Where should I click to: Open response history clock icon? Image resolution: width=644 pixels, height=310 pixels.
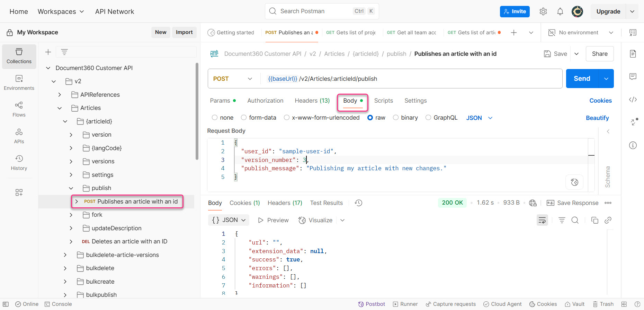click(359, 203)
